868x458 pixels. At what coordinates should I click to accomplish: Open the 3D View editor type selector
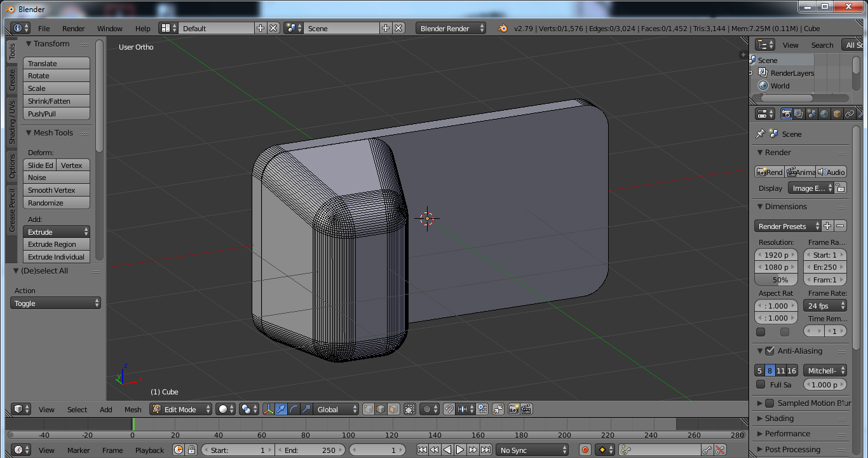22,409
